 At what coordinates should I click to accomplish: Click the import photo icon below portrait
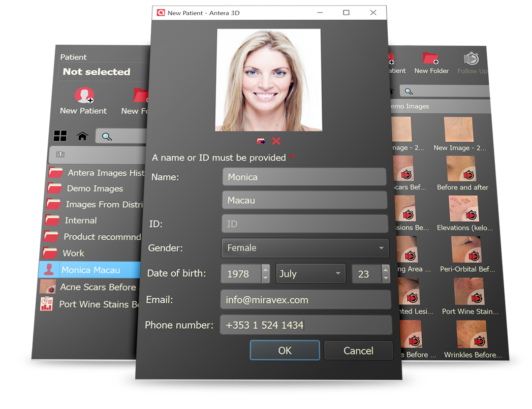coord(261,141)
